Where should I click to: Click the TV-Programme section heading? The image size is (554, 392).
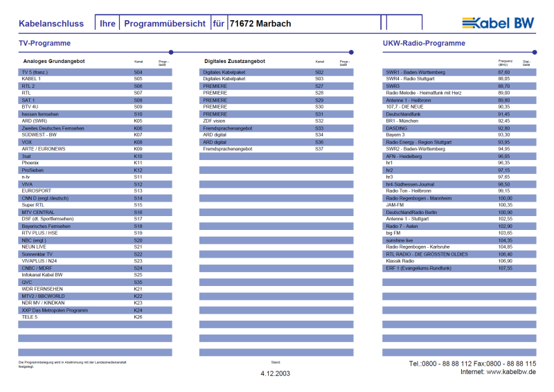pos(44,43)
